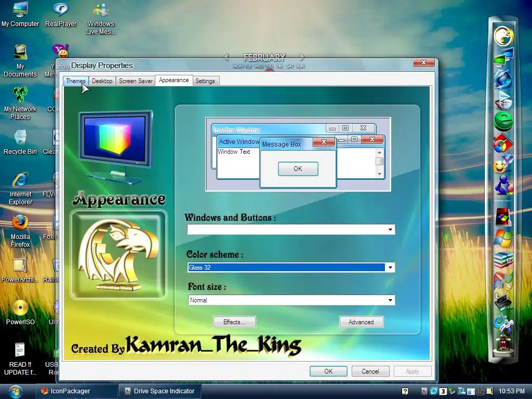Launch Windows Live Messenger desktop icon

click(101, 18)
